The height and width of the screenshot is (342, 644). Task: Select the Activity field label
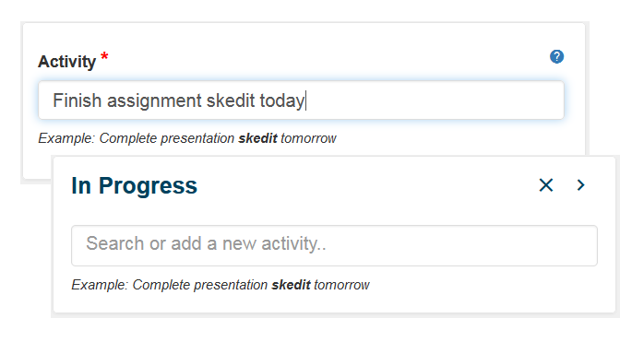[67, 62]
